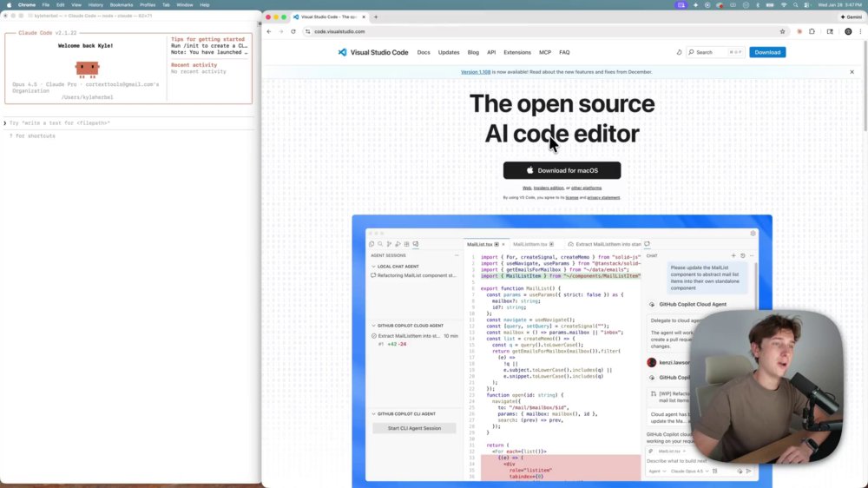Click the Gemini button in Chrome
Image resolution: width=868 pixels, height=488 pixels.
point(851,17)
